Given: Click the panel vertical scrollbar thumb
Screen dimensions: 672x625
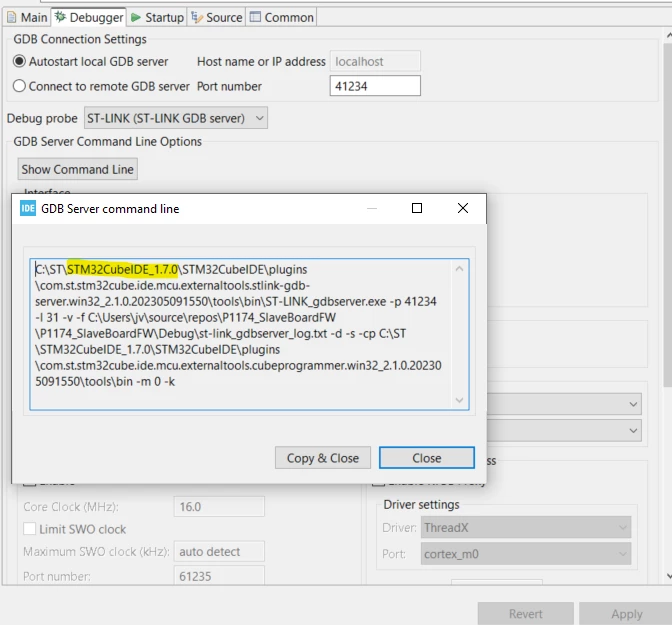Looking at the screenshot, I should point(668,214).
